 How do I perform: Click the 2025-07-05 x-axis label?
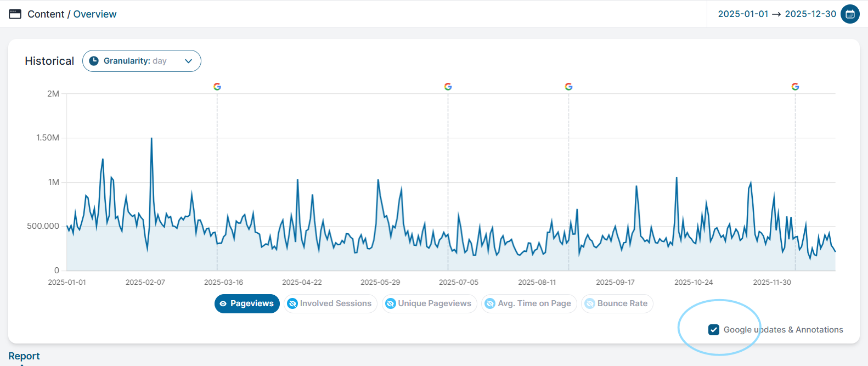point(459,282)
